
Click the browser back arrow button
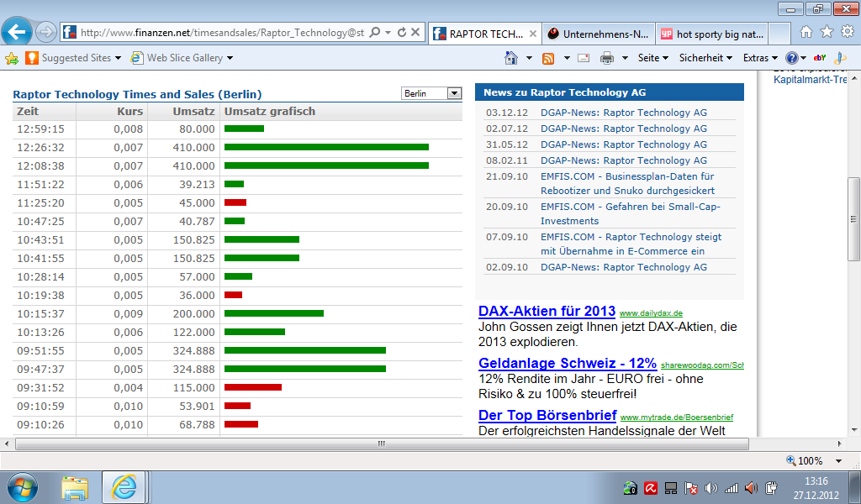pyautogui.click(x=18, y=33)
